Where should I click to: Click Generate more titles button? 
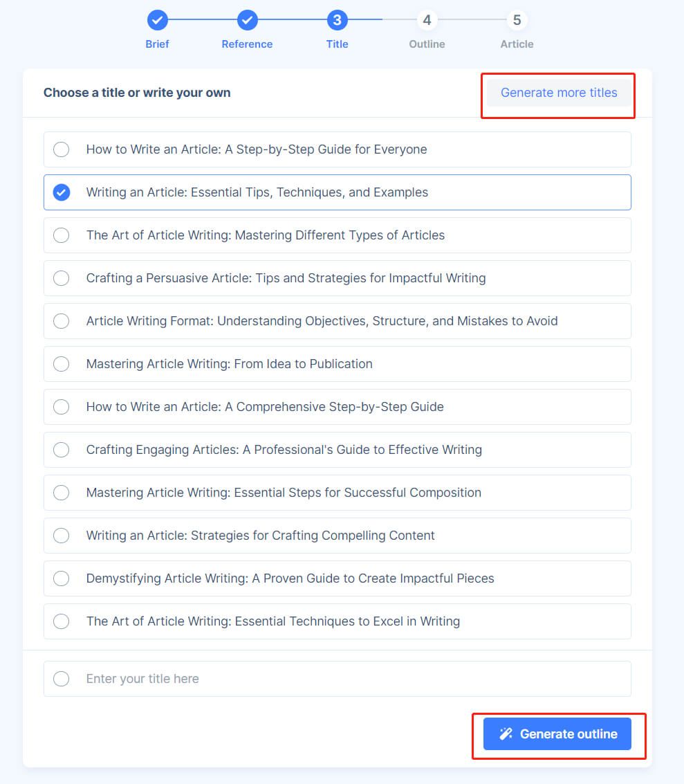coord(559,93)
